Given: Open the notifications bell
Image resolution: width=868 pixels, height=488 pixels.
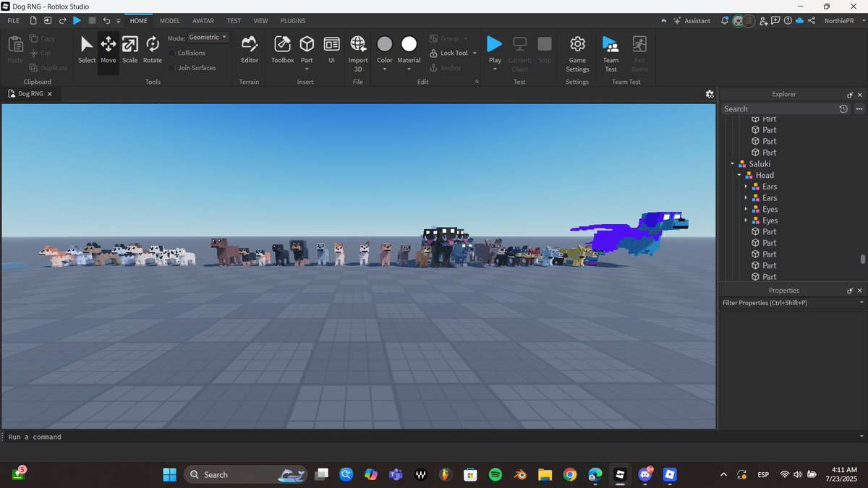Looking at the screenshot, I should pyautogui.click(x=725, y=21).
